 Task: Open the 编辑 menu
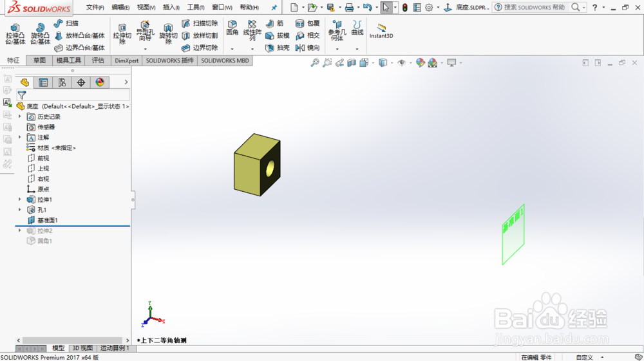pyautogui.click(x=120, y=7)
